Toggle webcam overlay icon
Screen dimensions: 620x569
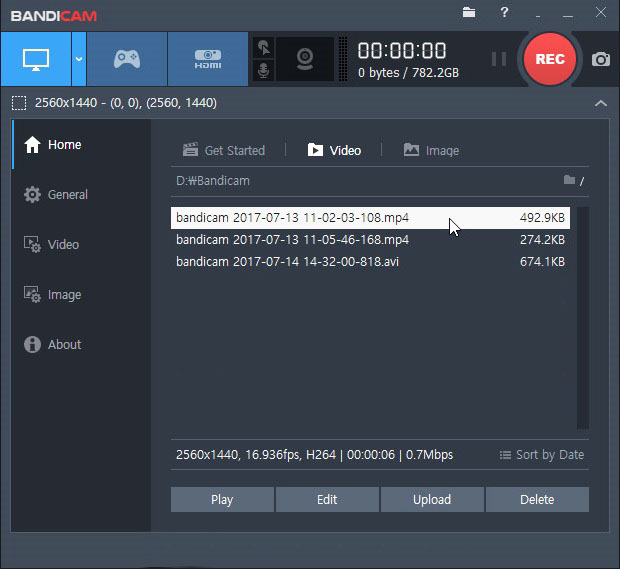pyautogui.click(x=305, y=59)
